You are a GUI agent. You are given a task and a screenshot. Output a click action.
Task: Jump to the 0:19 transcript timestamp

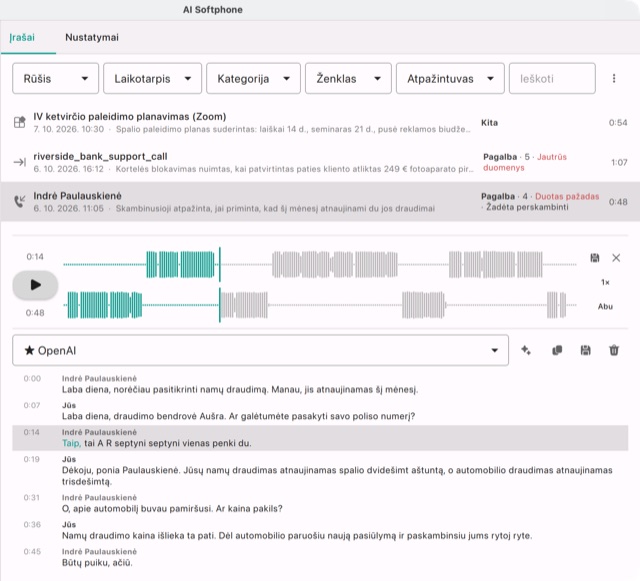pyautogui.click(x=31, y=459)
